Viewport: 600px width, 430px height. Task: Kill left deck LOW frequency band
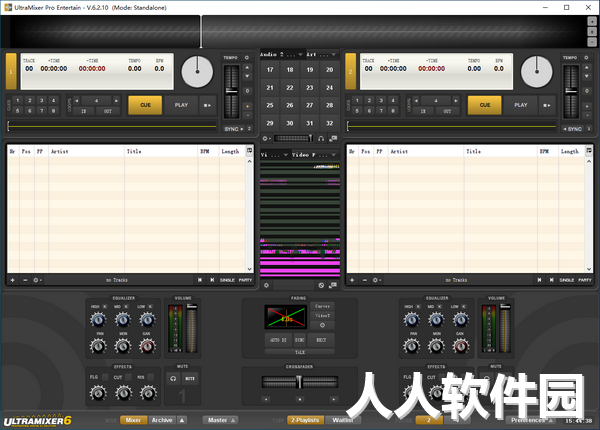[150, 306]
